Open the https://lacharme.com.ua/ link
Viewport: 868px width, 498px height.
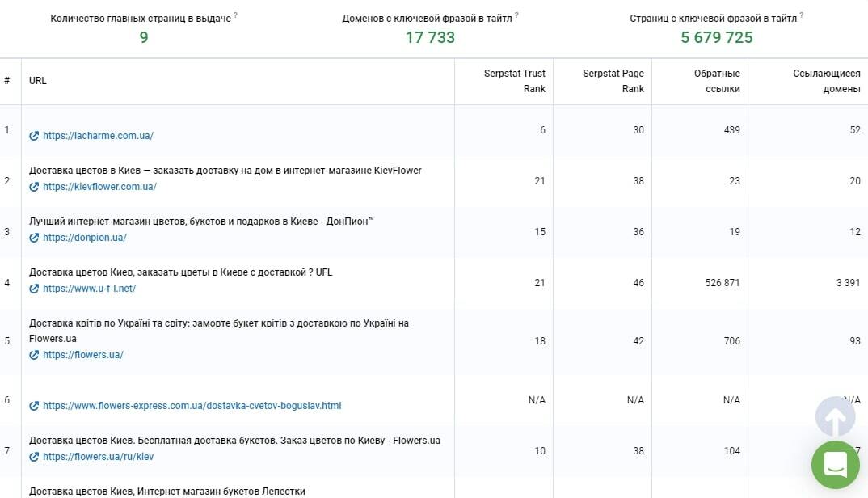98,136
